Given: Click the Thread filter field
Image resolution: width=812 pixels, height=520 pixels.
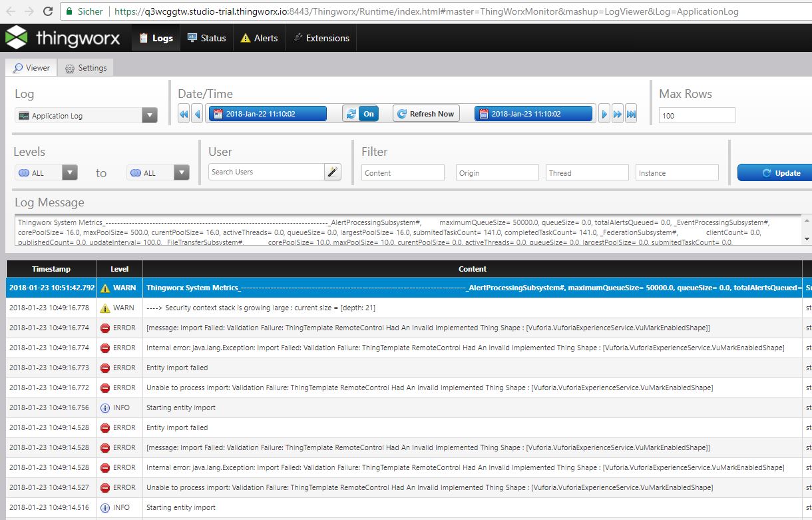Looking at the screenshot, I should (x=587, y=172).
